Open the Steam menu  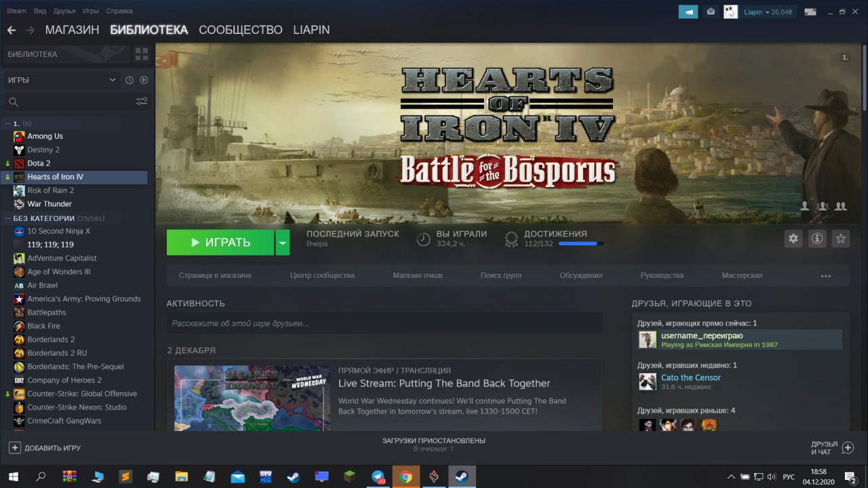click(16, 11)
